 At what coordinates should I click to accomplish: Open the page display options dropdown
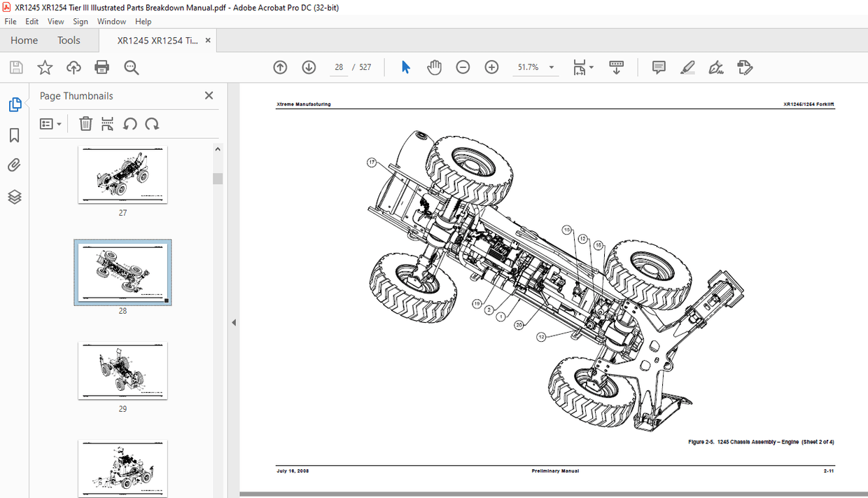click(584, 67)
